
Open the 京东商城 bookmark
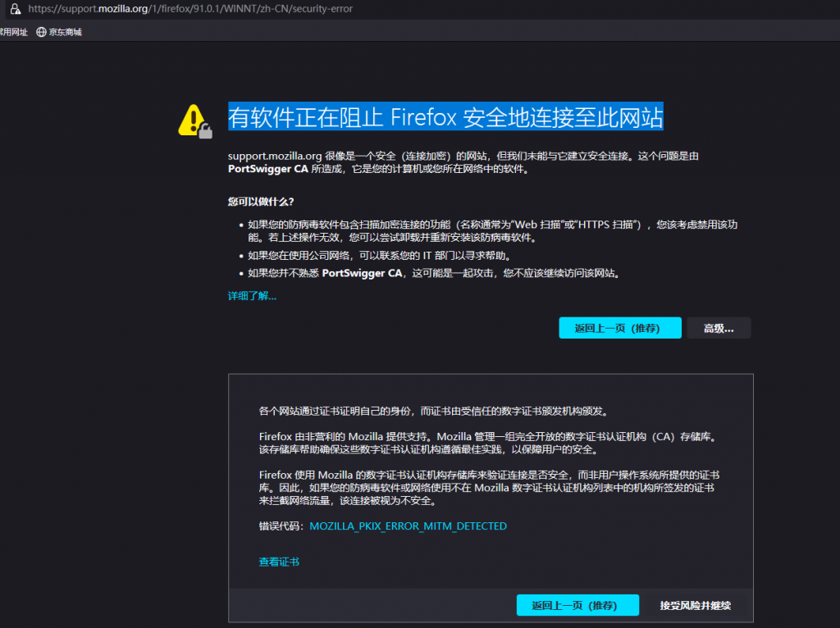point(59,32)
